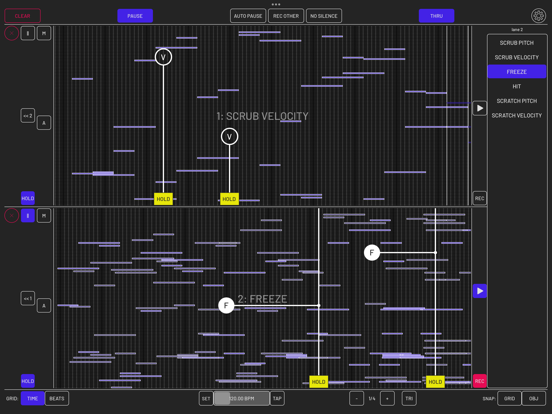Click the PAUSE button
The image size is (552, 414).
[135, 16]
